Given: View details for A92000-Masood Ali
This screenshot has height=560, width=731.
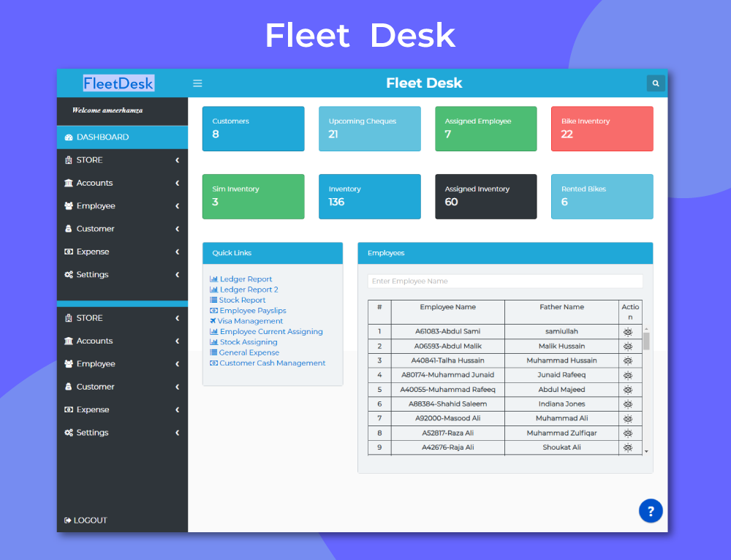Looking at the screenshot, I should pos(628,419).
